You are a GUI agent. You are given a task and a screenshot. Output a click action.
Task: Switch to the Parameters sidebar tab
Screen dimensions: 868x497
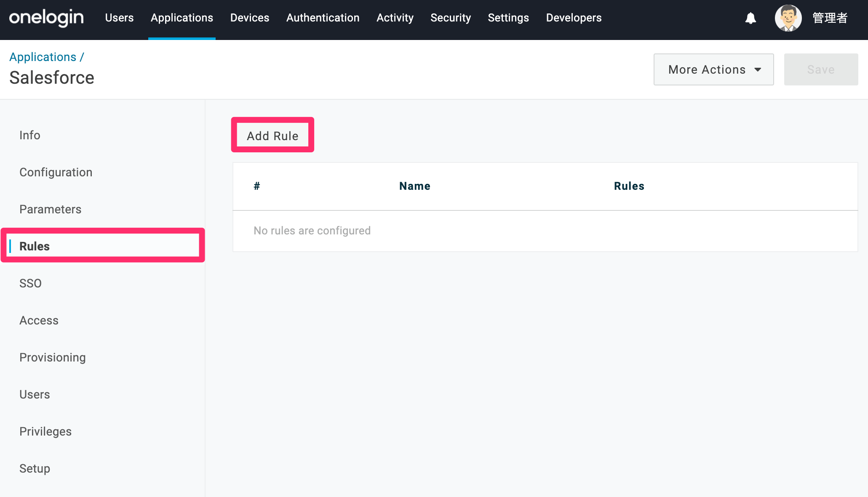[x=51, y=209]
